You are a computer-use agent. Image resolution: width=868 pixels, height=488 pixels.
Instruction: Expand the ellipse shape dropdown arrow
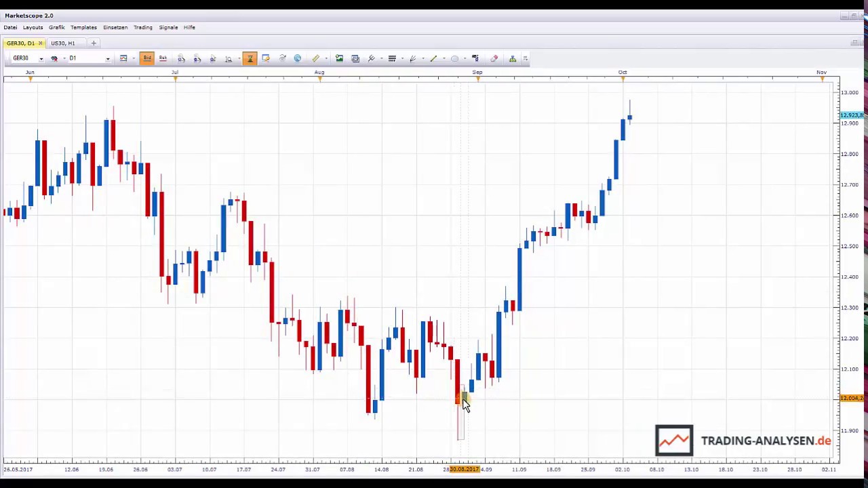[465, 58]
